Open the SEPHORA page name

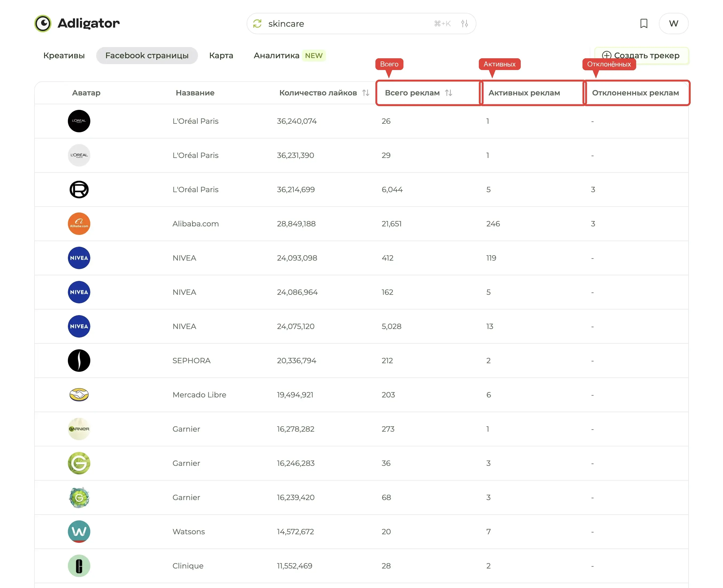192,360
